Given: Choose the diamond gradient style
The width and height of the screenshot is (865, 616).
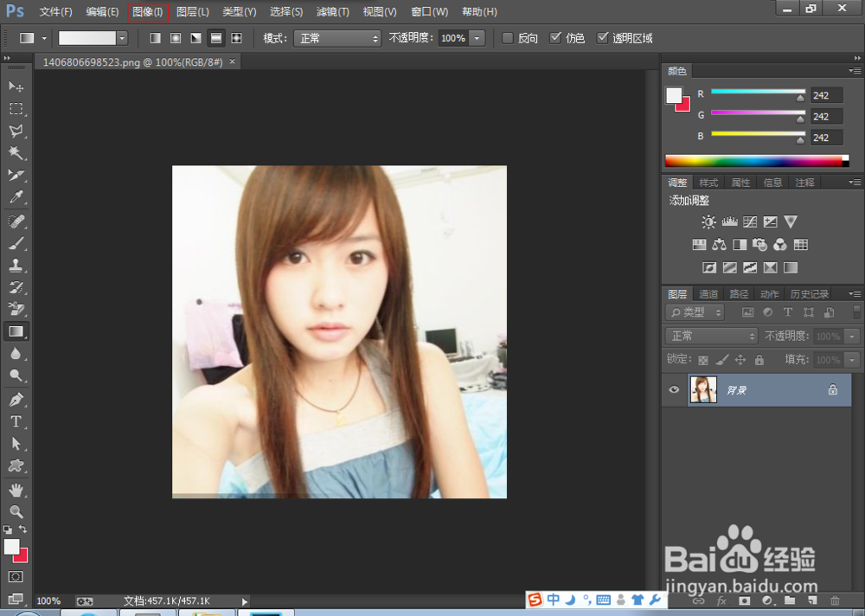Looking at the screenshot, I should (x=237, y=38).
